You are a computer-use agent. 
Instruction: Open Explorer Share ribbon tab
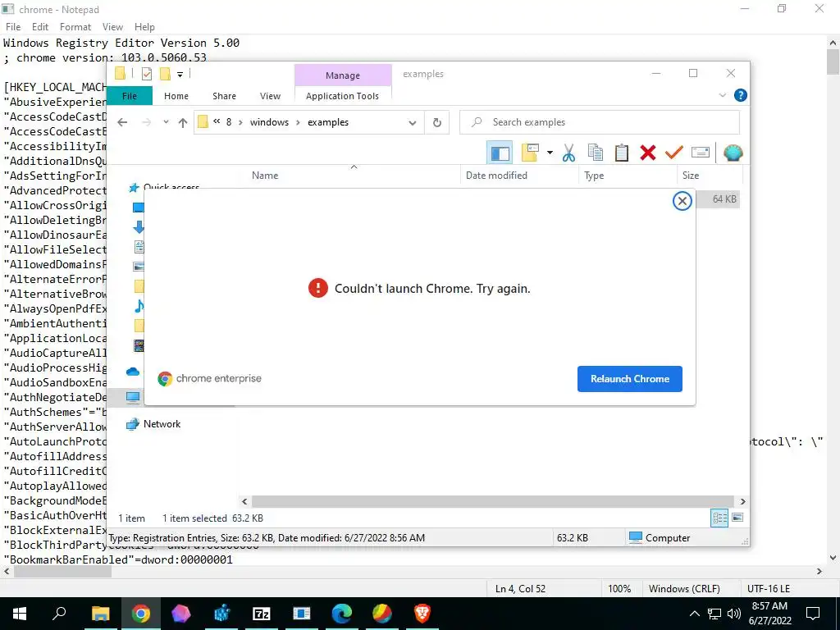point(224,96)
